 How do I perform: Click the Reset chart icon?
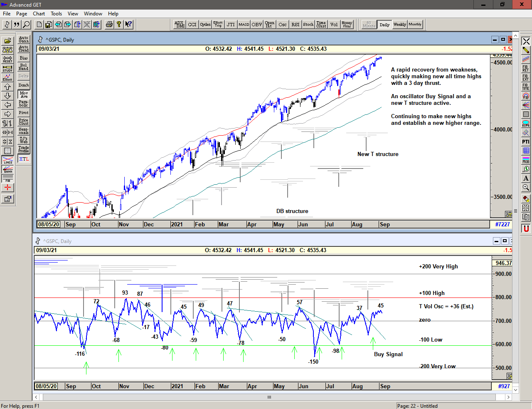pyautogui.click(x=7, y=59)
